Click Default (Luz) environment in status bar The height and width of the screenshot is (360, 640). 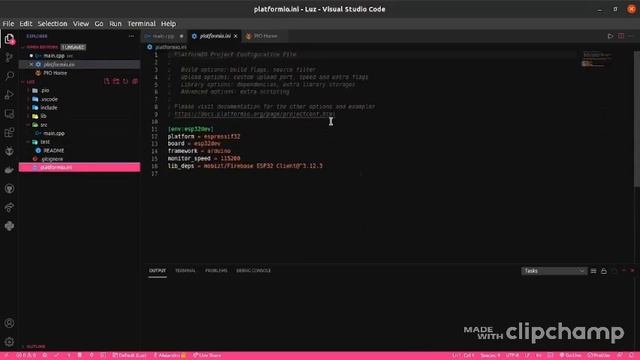(x=129, y=356)
